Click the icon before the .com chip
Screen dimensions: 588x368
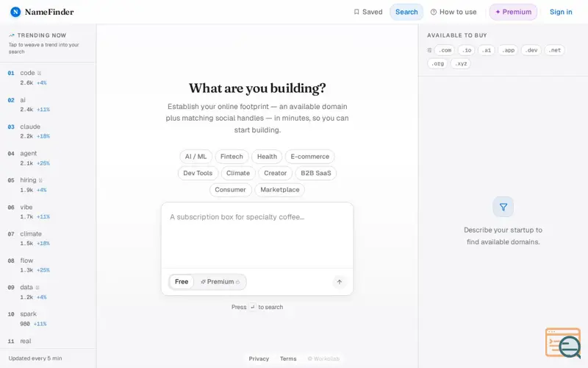click(x=429, y=50)
